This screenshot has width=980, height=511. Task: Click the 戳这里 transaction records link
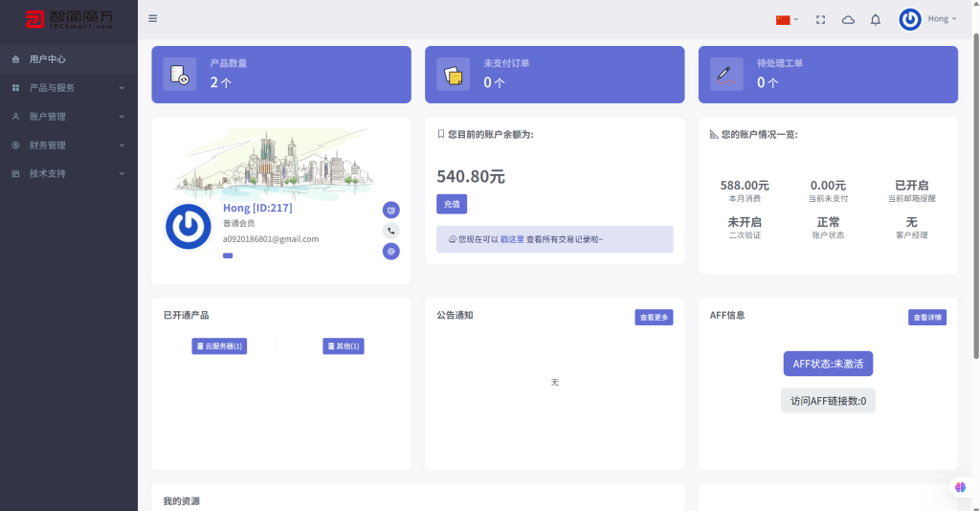512,239
